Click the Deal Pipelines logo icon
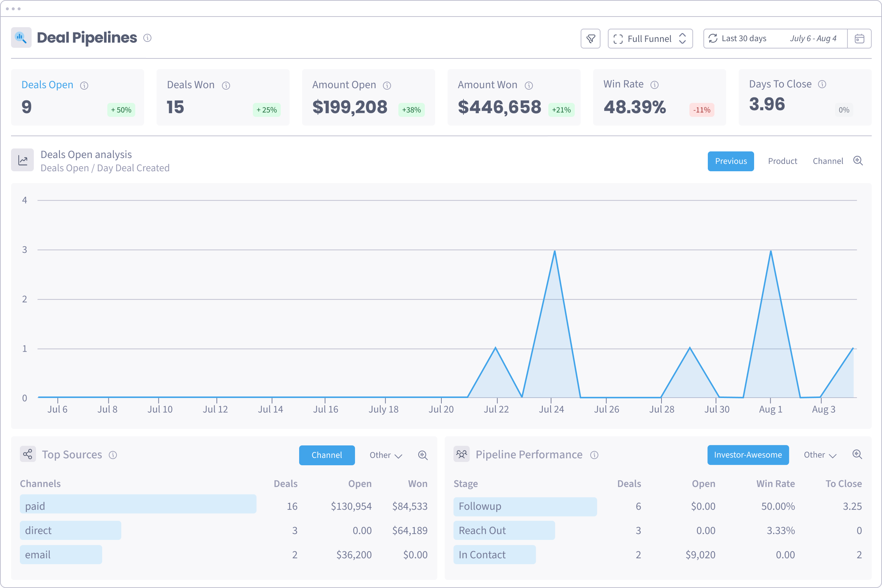Screen dimensions: 882x588 tap(21, 37)
